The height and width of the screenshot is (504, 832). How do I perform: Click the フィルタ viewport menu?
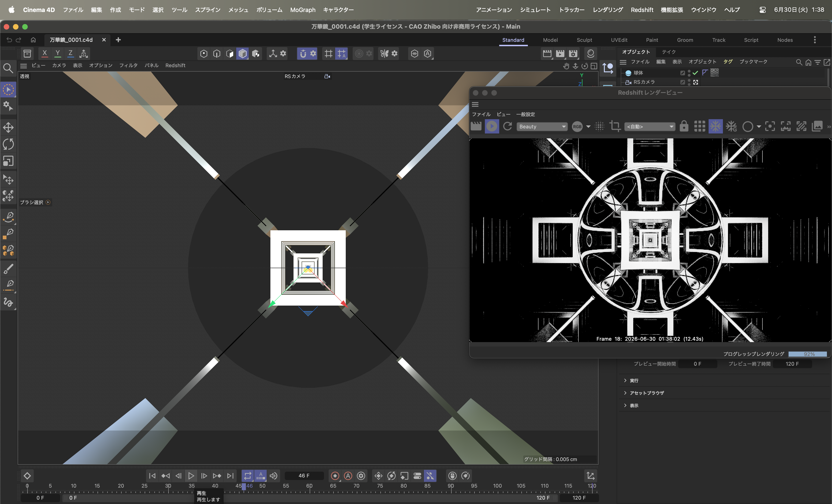click(128, 66)
